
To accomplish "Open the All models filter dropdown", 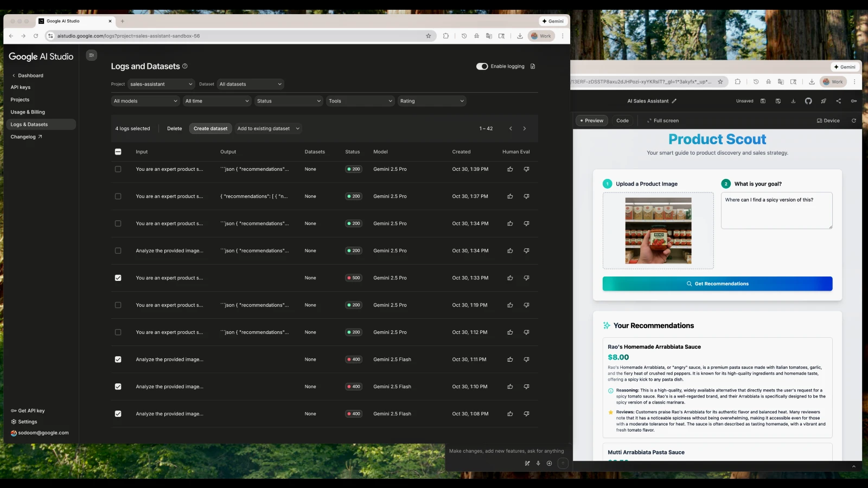I will click(x=145, y=101).
